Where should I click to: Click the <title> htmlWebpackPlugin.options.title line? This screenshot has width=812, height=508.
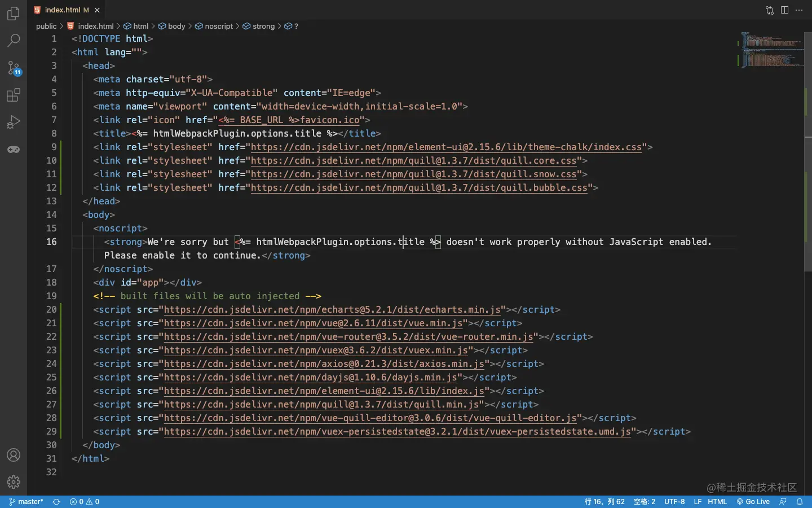(x=237, y=134)
